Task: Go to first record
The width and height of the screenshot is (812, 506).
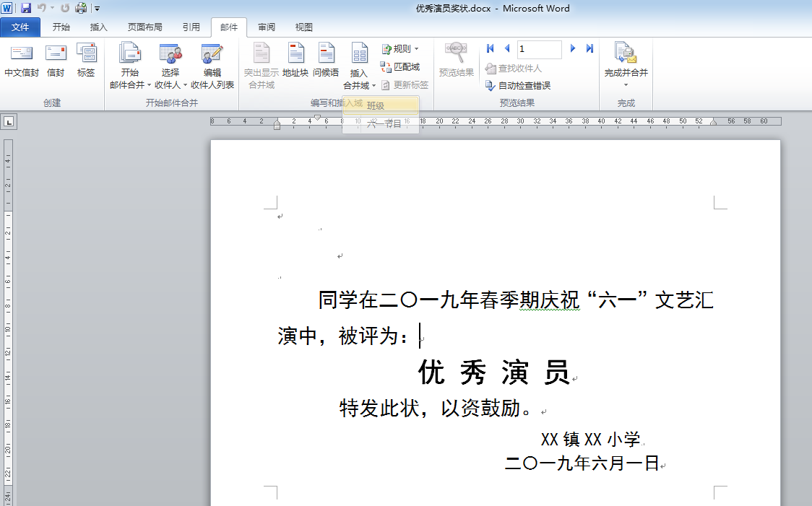Action: pos(490,48)
